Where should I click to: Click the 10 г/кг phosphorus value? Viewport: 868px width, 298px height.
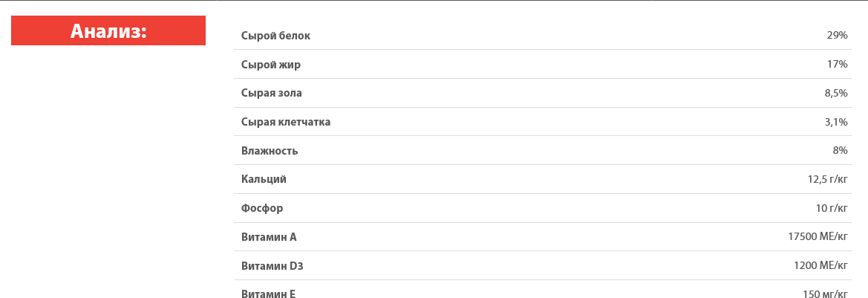click(x=832, y=208)
